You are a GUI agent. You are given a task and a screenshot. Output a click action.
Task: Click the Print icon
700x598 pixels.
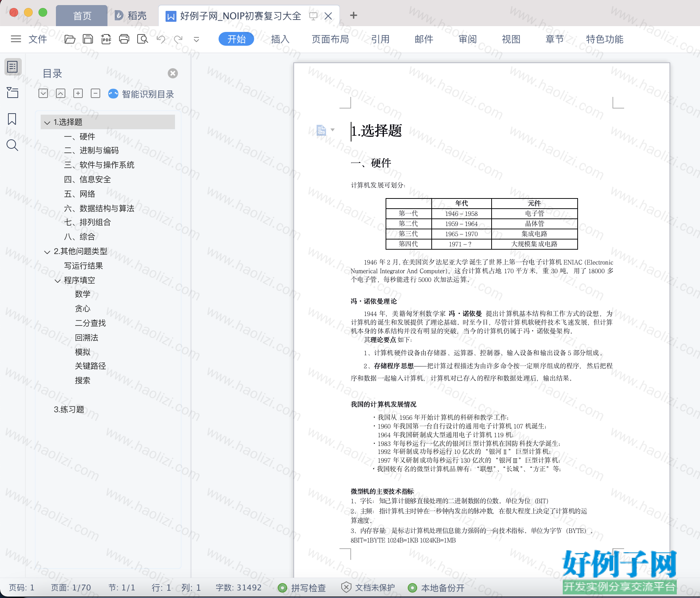point(124,39)
